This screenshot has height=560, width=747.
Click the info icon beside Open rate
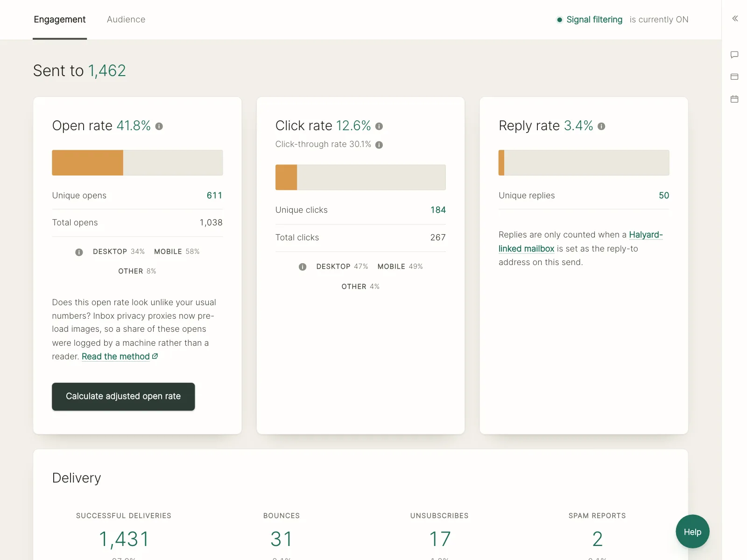(x=159, y=126)
